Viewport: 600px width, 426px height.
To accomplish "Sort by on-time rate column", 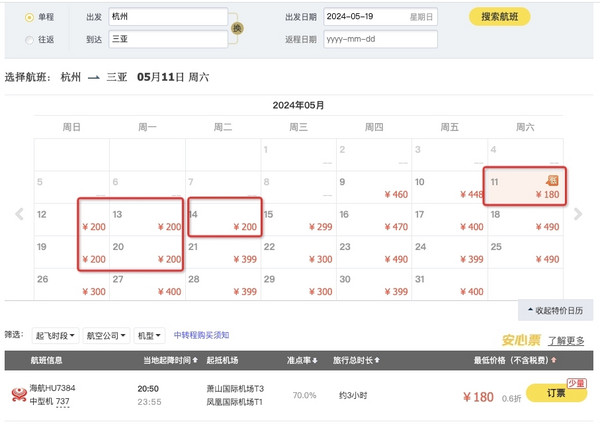I will (302, 360).
